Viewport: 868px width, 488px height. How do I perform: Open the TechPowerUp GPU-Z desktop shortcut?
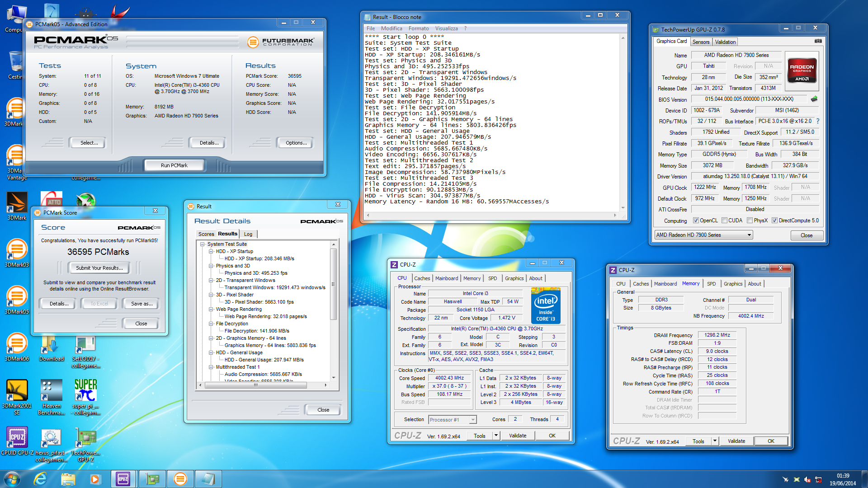pos(85,445)
